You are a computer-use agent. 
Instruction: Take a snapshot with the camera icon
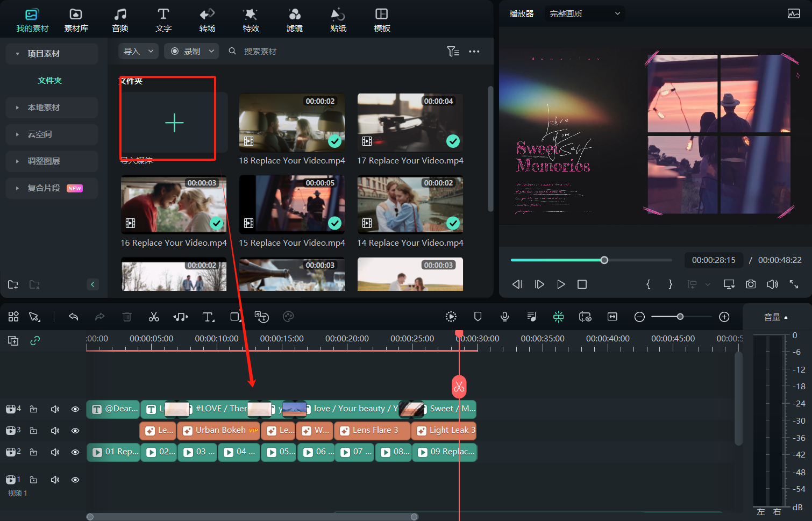[751, 284]
